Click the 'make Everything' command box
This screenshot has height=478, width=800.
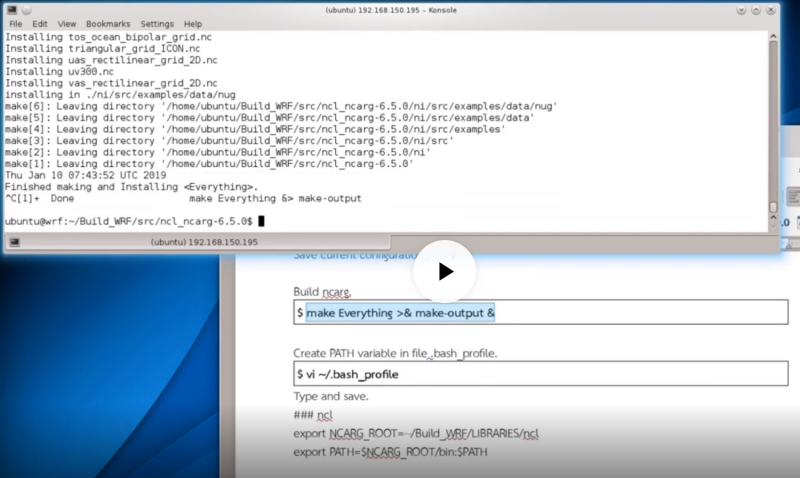540,313
